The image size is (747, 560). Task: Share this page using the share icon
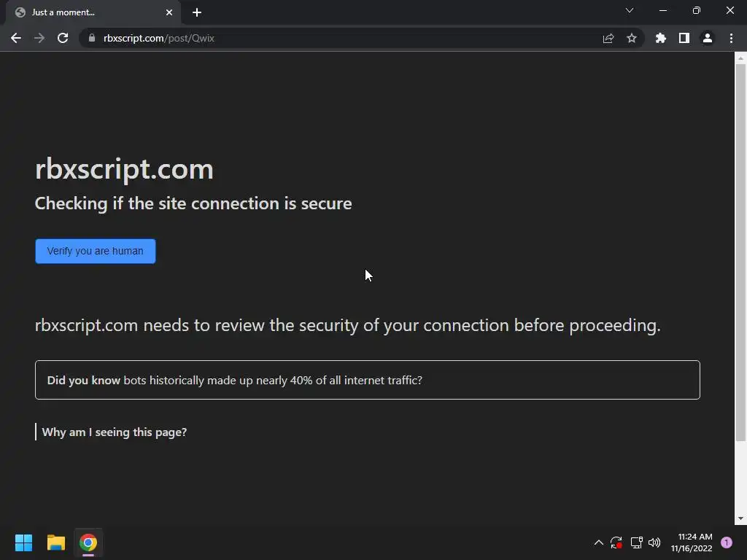[608, 38]
